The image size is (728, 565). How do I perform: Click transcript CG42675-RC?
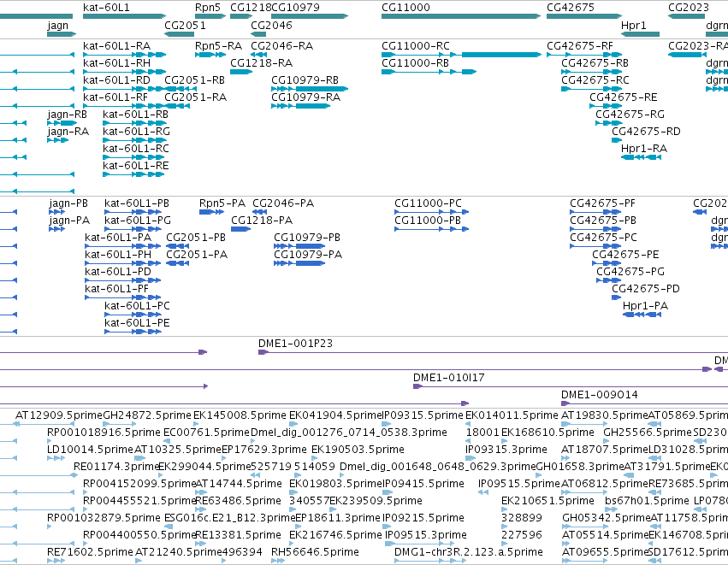click(595, 80)
